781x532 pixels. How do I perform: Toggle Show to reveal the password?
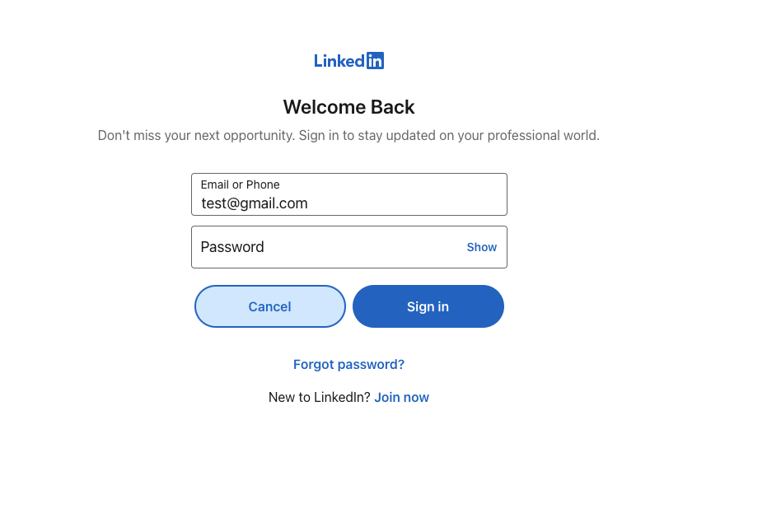[x=482, y=247]
